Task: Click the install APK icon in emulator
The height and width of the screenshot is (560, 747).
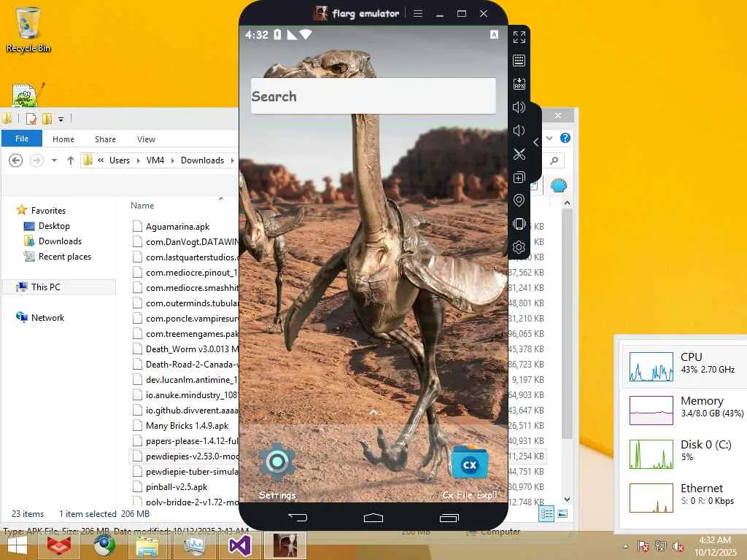Action: click(x=519, y=84)
